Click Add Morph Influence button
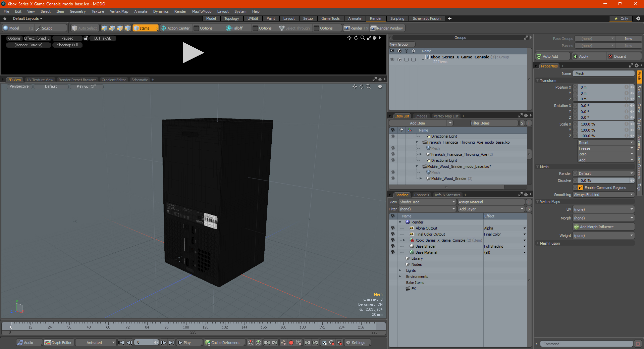The image size is (644, 349). [603, 227]
